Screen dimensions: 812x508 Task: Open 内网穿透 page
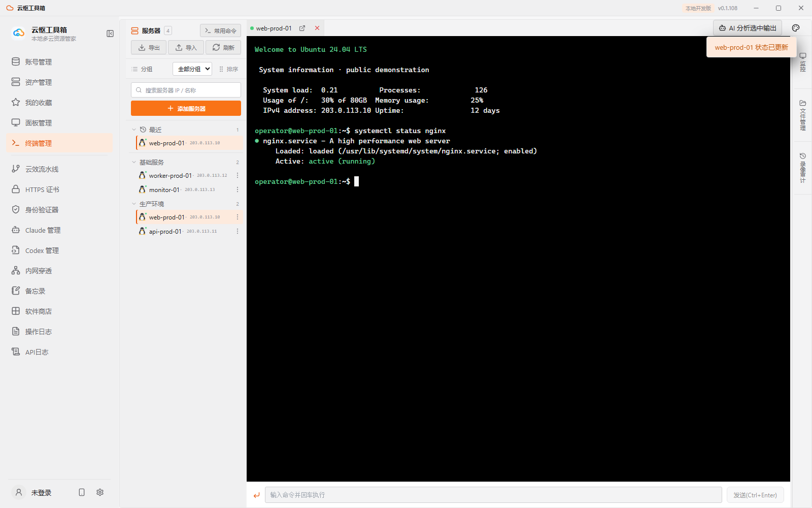[59, 271]
